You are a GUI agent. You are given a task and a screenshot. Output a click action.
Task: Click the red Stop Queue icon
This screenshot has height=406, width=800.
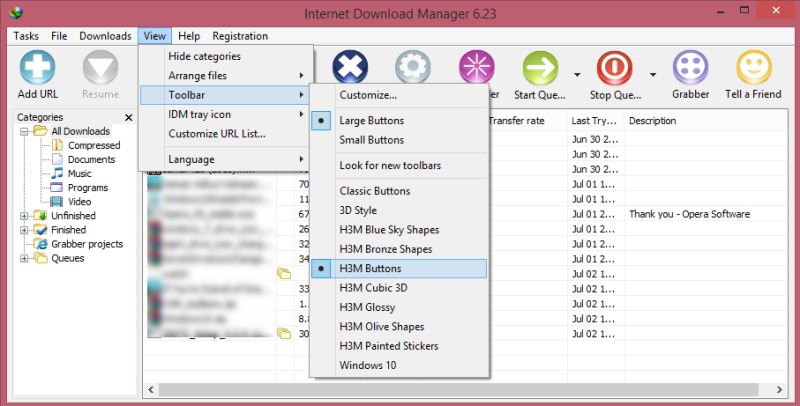pos(614,68)
